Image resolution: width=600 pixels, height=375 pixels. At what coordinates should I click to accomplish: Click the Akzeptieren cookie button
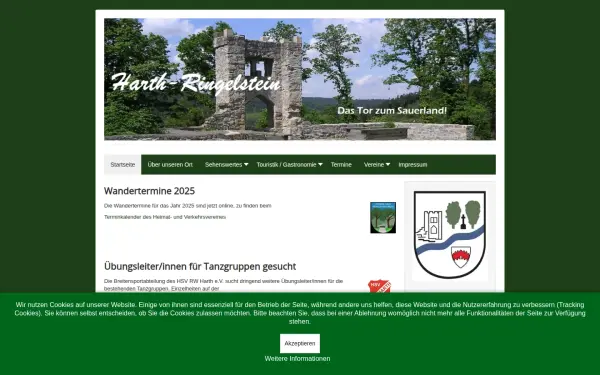300,343
